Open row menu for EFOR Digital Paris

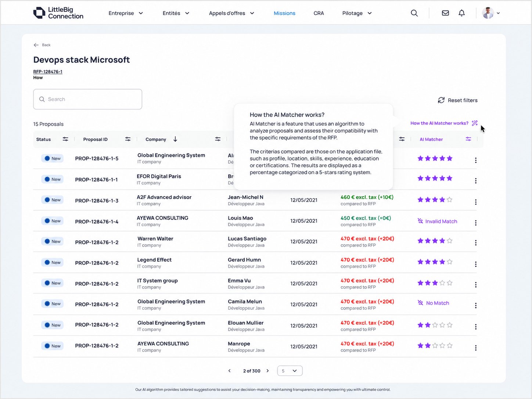[x=476, y=181]
